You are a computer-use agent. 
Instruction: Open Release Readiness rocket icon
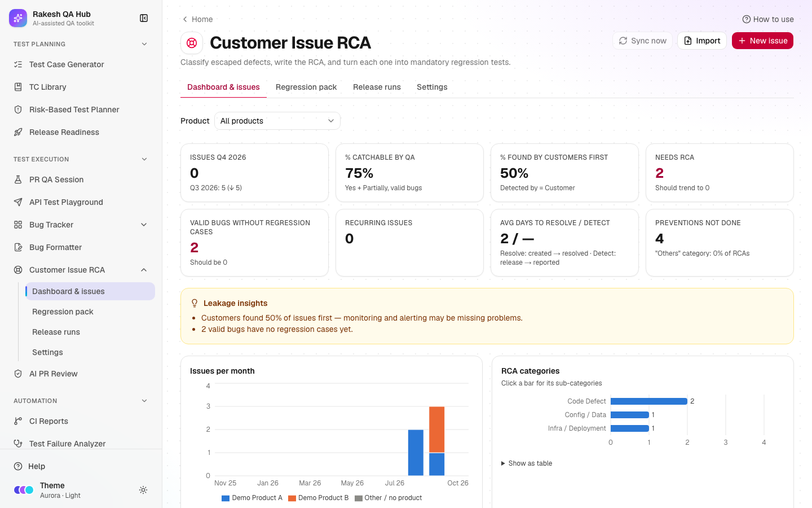pos(18,132)
